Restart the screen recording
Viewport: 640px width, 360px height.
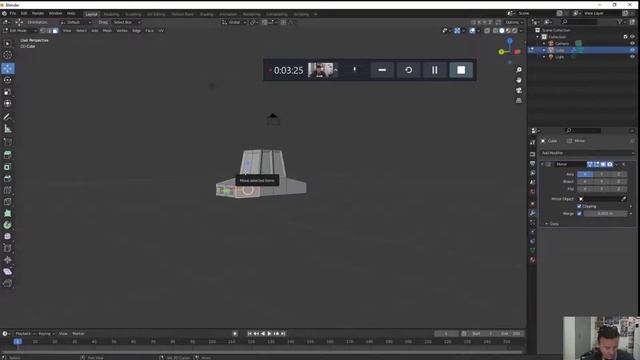(409, 70)
